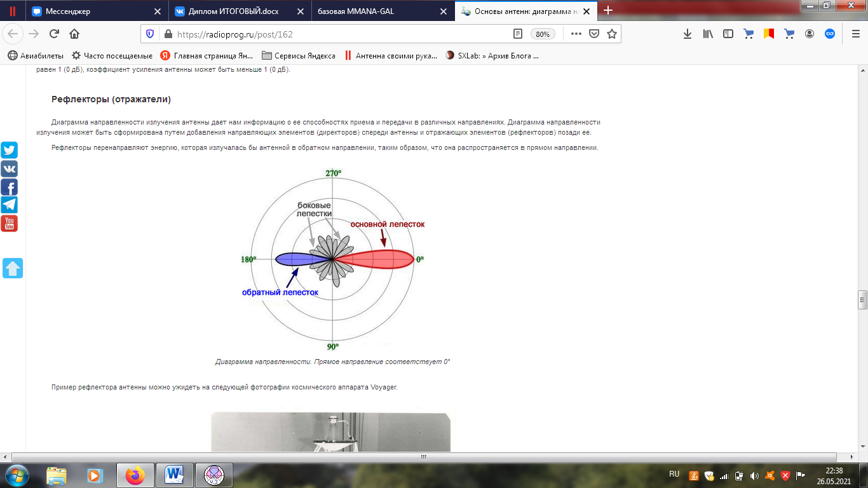Screen dimensions: 868x488
Task: Select the Основы антенн tab
Action: [x=525, y=11]
